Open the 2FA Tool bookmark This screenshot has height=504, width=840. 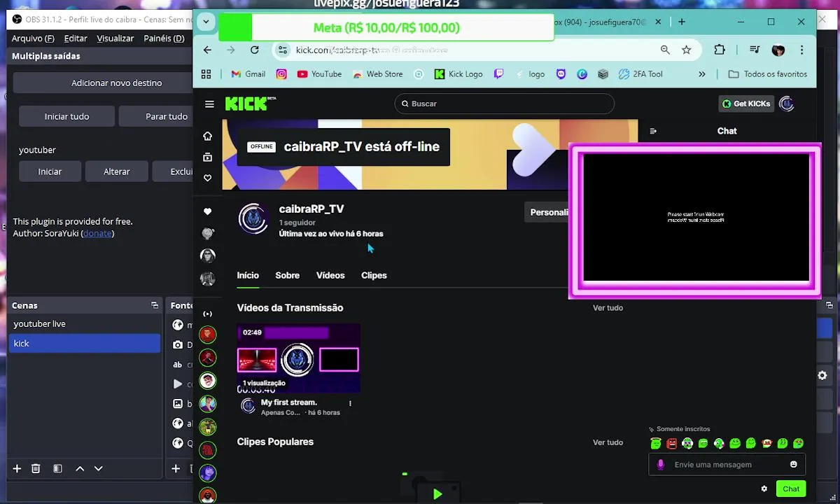(x=641, y=74)
